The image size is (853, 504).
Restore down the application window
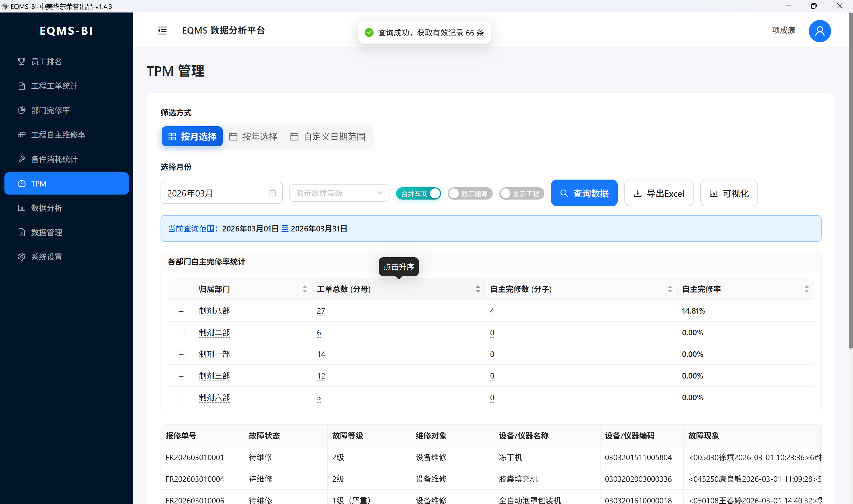click(x=814, y=6)
